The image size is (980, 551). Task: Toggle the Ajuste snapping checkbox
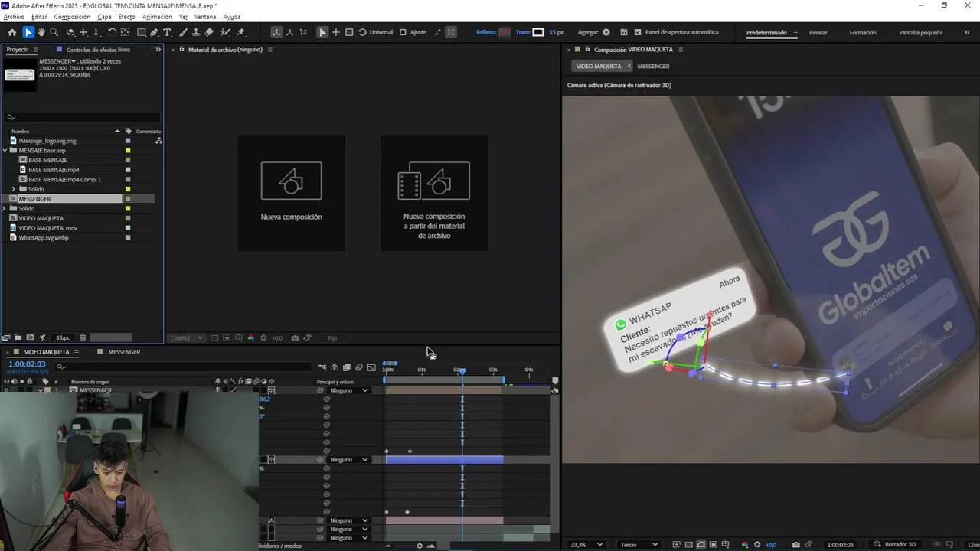pyautogui.click(x=403, y=32)
